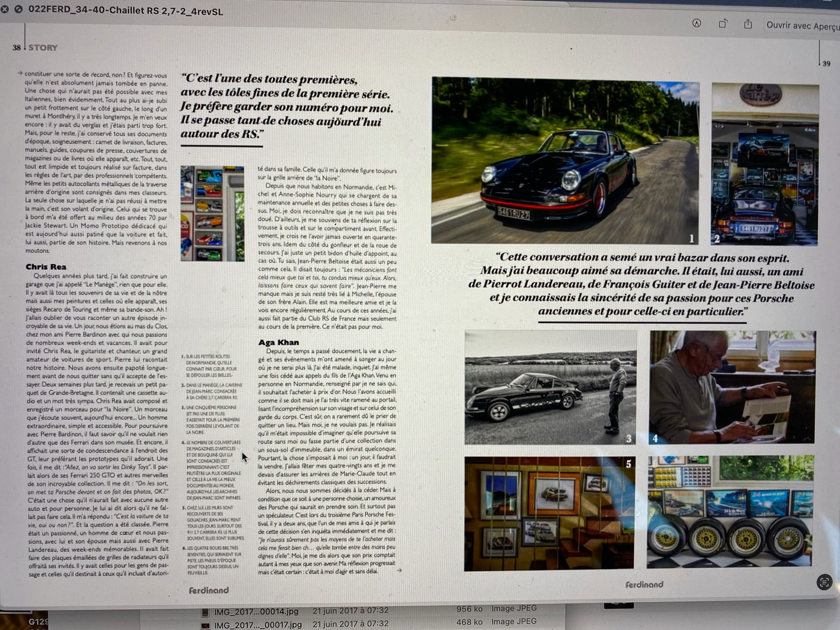Click photo 5 of framed paintings on wall

pos(549,513)
